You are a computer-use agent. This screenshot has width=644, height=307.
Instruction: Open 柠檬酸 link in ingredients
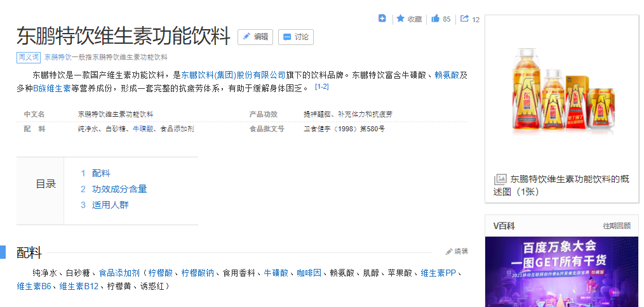point(161,273)
